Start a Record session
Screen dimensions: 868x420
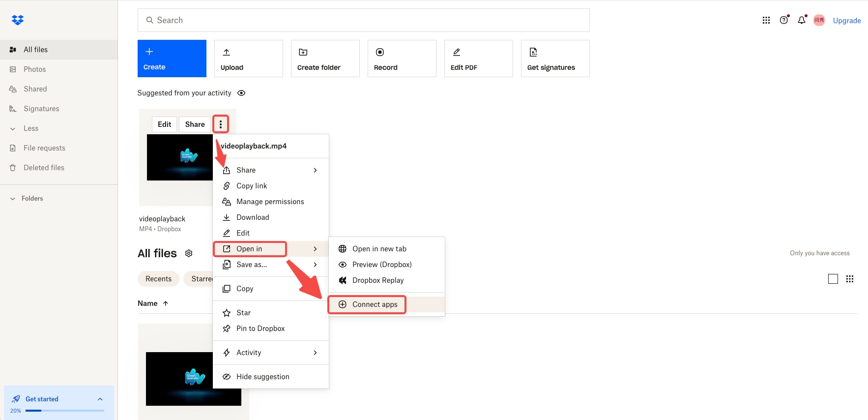pyautogui.click(x=402, y=59)
